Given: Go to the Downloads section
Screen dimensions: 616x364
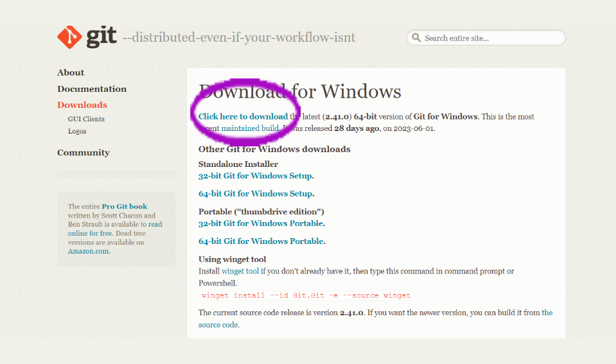Looking at the screenshot, I should coord(82,105).
